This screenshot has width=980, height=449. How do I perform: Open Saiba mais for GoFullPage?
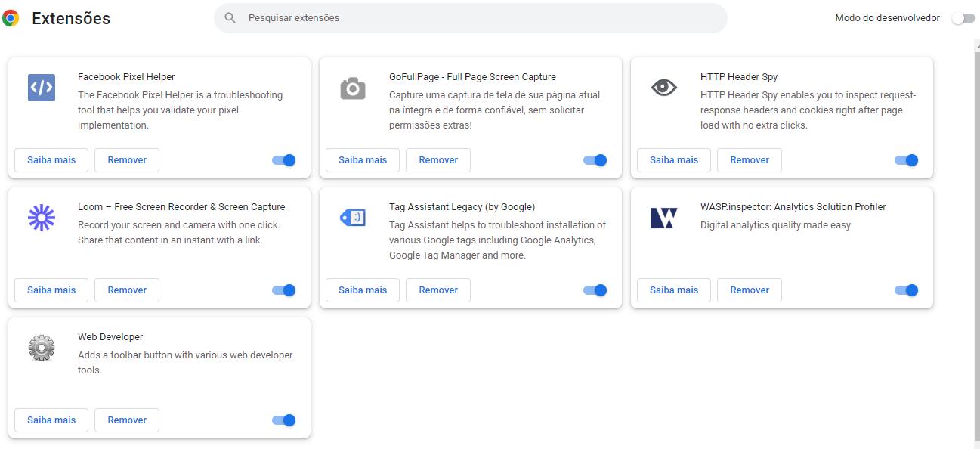tap(363, 160)
